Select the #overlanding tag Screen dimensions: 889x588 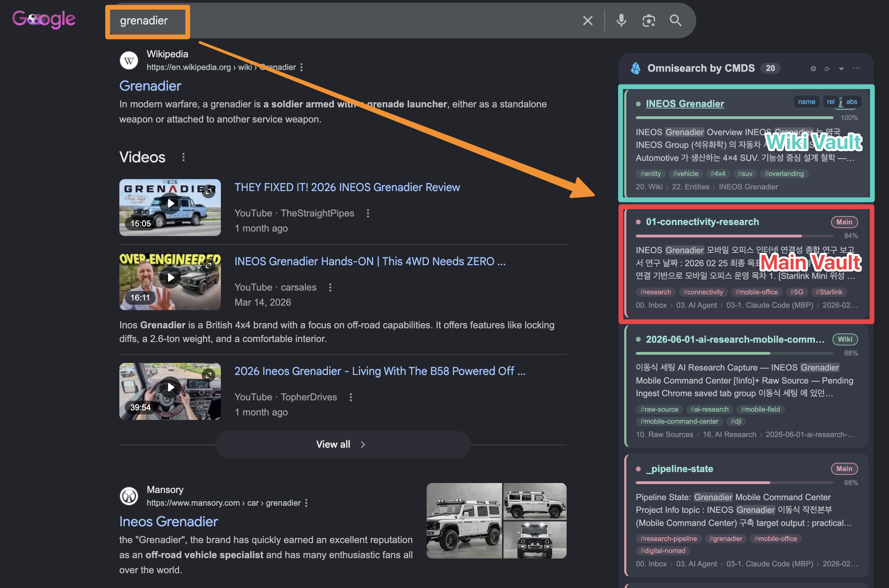pyautogui.click(x=784, y=174)
